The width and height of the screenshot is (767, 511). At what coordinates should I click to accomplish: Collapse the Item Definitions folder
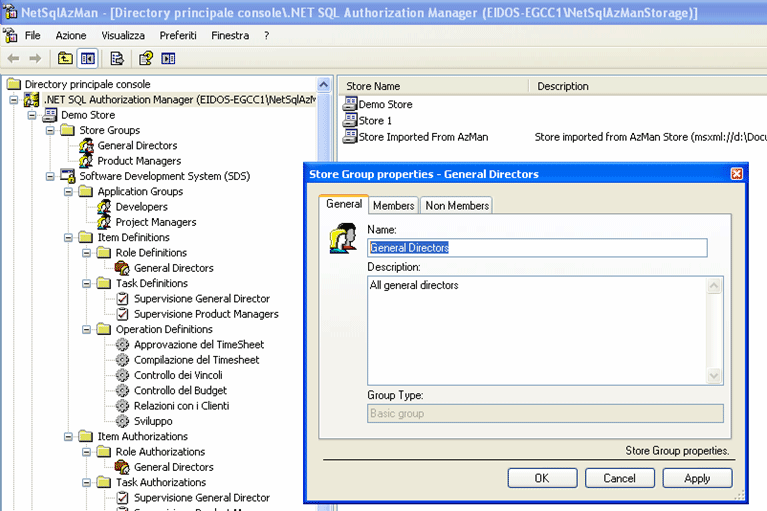[x=68, y=238]
